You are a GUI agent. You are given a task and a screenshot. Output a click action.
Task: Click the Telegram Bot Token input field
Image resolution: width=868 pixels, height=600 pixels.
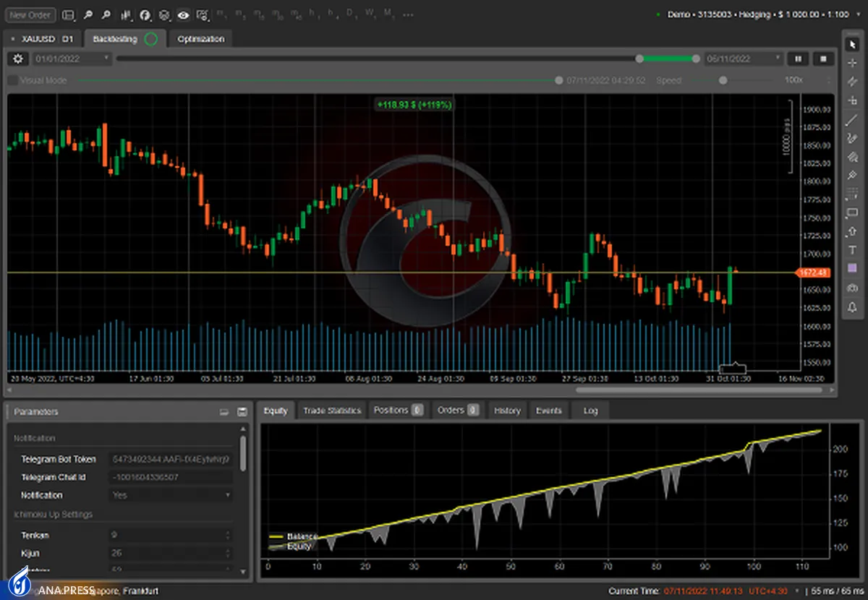click(x=171, y=459)
